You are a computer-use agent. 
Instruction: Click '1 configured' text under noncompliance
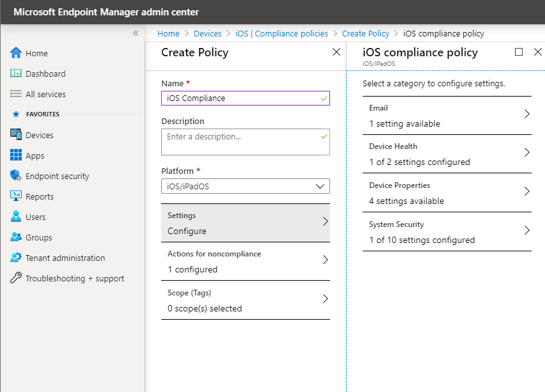point(193,270)
